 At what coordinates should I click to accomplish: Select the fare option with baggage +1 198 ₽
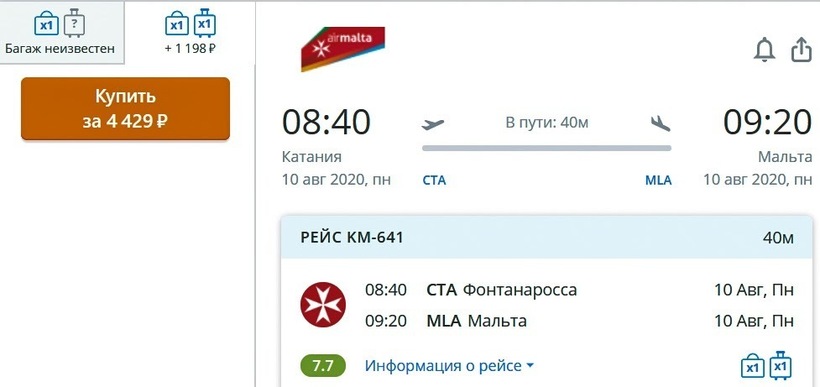point(190,32)
